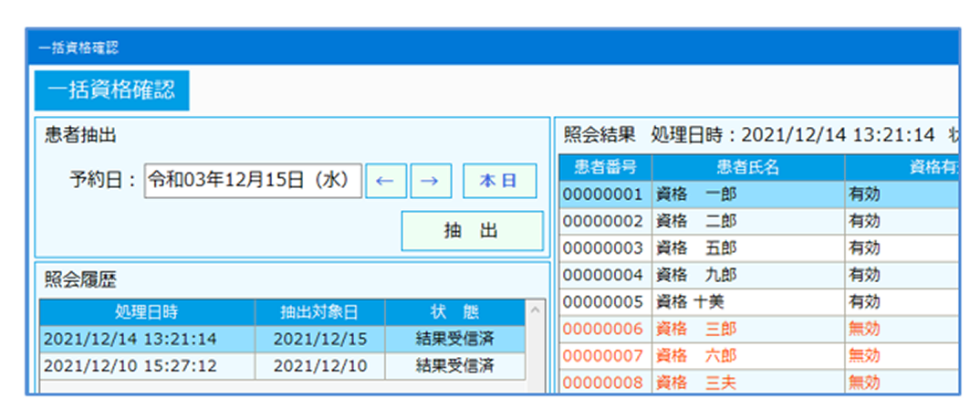Select invalid patient number 00000008
Screen dimensions: 980x420
(x=606, y=382)
